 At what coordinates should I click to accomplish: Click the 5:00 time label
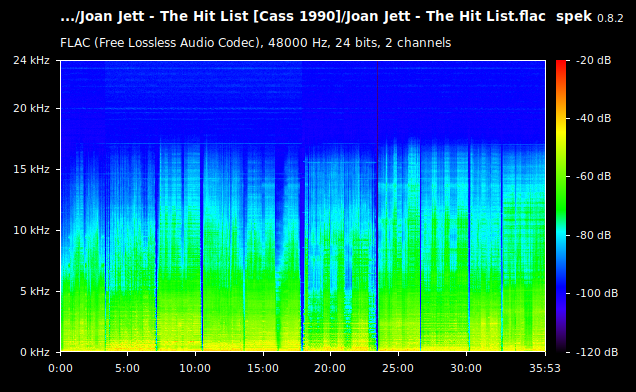(127, 368)
